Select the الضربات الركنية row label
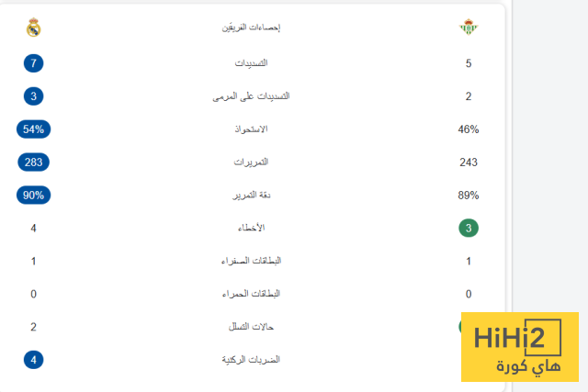 coord(251,360)
